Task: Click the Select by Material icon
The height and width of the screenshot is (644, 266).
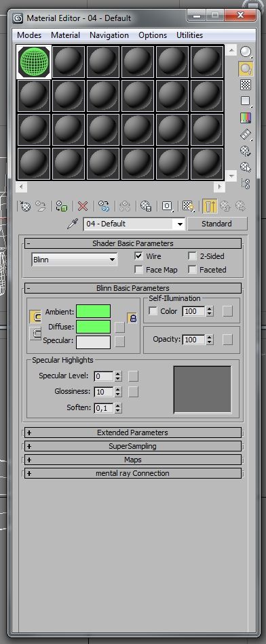Action: click(x=246, y=167)
